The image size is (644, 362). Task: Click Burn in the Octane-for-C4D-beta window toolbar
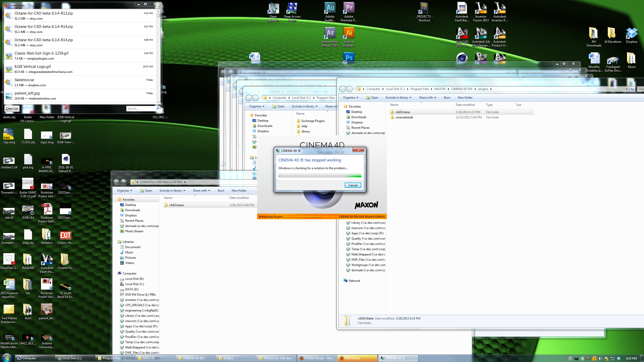(221, 191)
